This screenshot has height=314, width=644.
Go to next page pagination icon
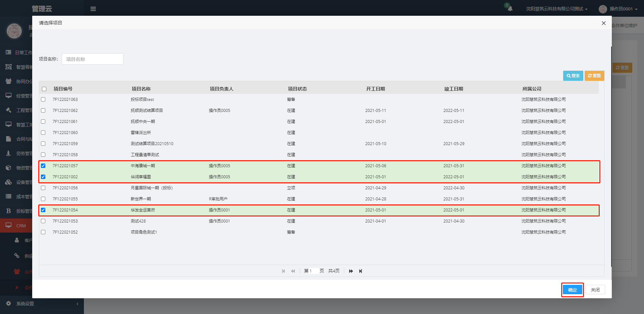351,271
